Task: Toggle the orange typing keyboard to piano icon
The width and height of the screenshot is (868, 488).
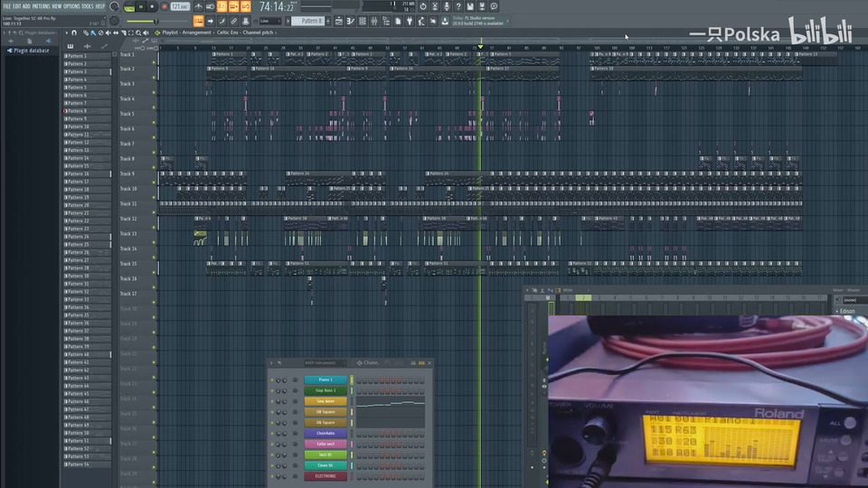Action: tap(198, 21)
